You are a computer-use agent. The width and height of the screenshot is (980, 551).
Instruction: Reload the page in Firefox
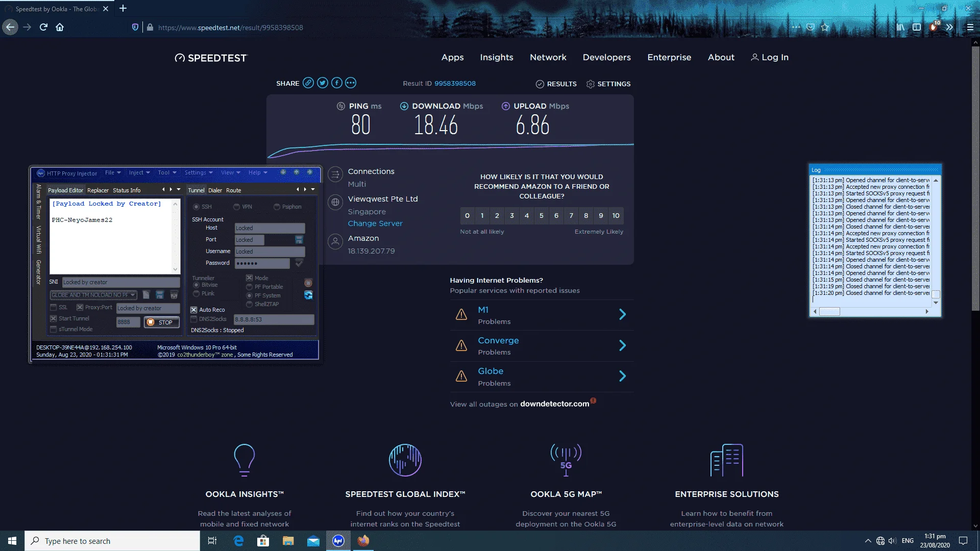click(x=43, y=27)
